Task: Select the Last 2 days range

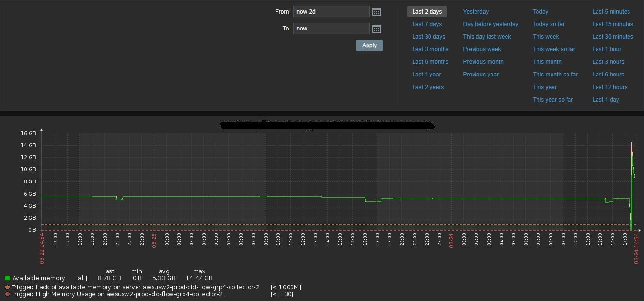Action: (427, 12)
